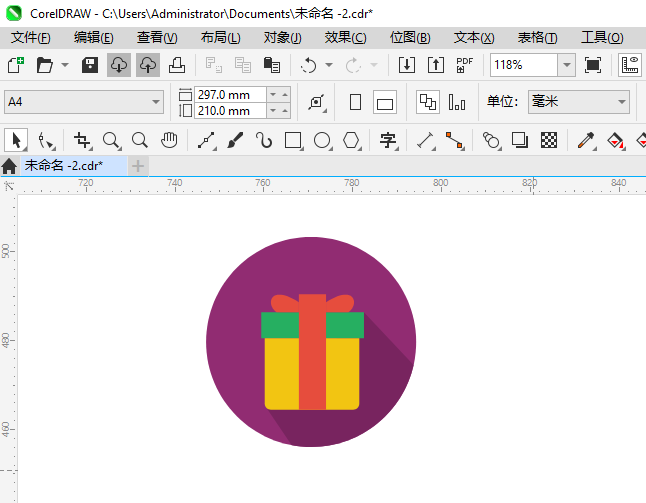
Task: Open the 编辑(E) menu
Action: (94, 38)
